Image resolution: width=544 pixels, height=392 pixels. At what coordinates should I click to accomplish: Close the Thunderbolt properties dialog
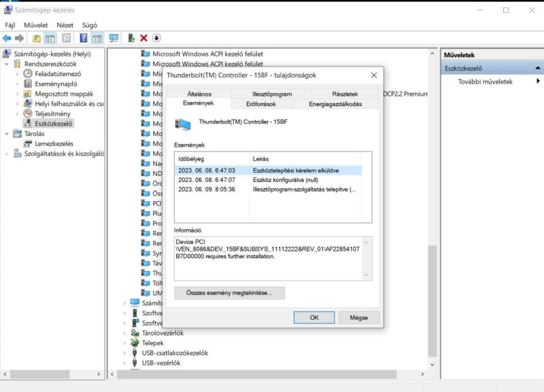click(373, 75)
